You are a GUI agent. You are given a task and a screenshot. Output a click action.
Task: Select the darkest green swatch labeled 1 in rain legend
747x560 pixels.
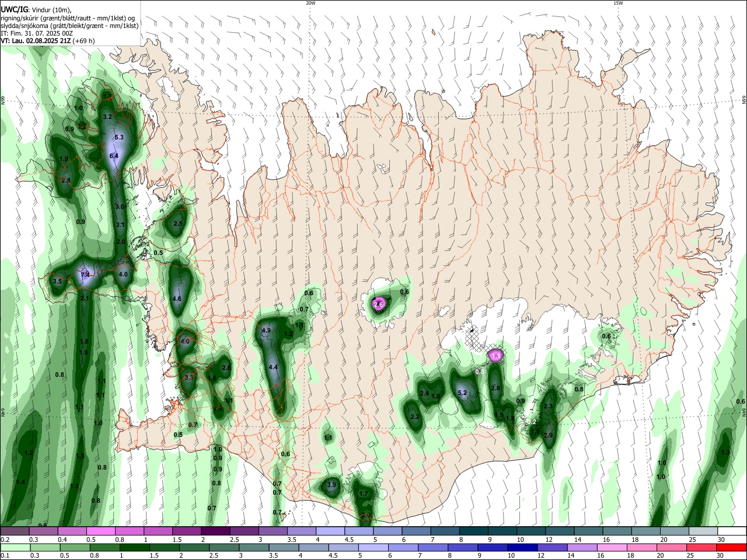point(135,547)
